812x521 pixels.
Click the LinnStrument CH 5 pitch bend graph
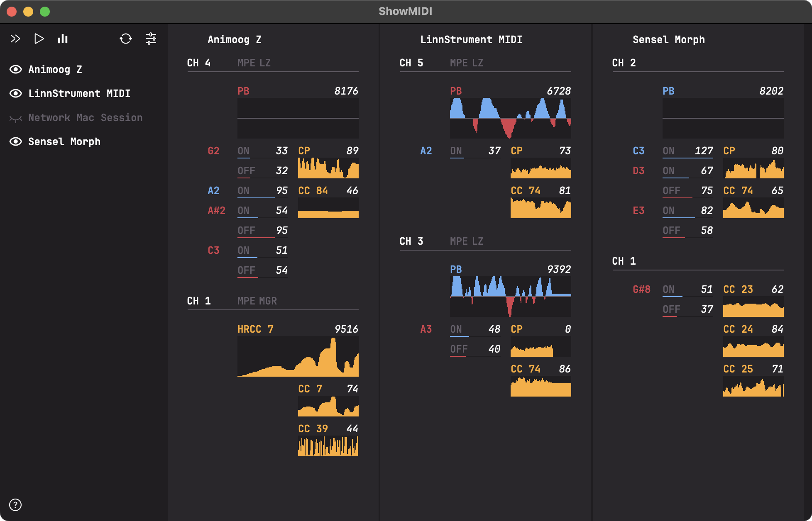point(510,118)
